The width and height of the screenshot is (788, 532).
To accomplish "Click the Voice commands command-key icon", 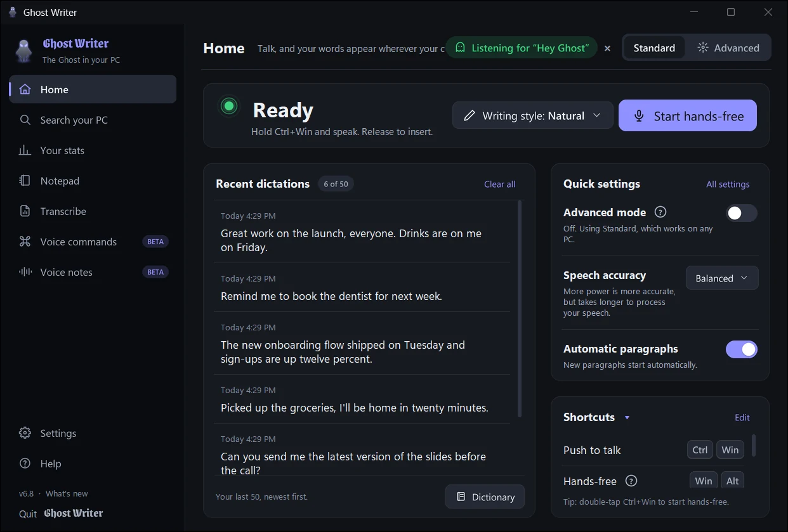I will point(25,242).
